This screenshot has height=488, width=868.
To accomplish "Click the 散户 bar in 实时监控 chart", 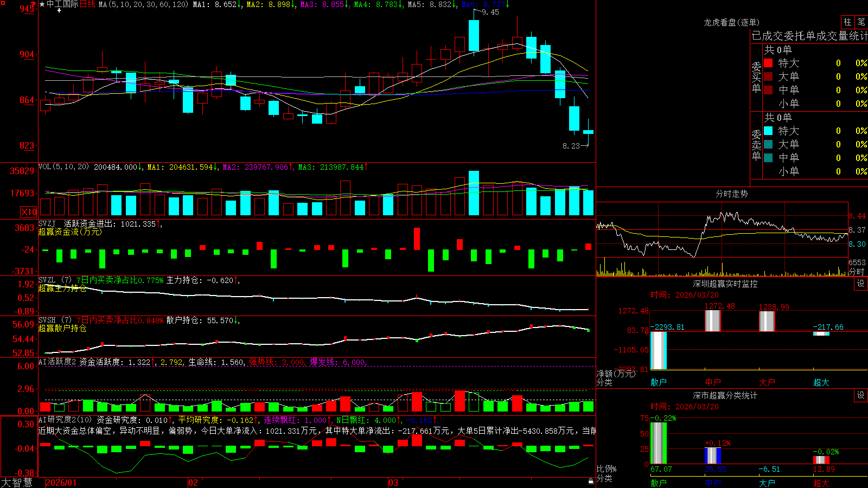I will click(659, 350).
